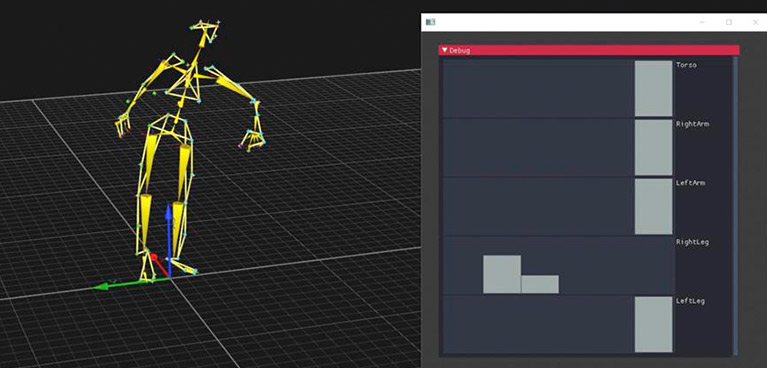The image size is (767, 368).
Task: Maximize the debug window
Action: [729, 23]
